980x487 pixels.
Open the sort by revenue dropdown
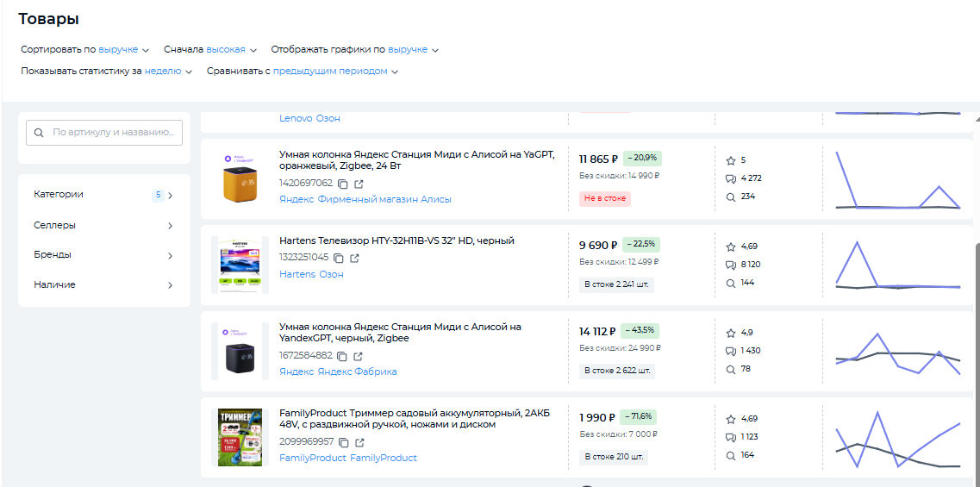point(122,50)
